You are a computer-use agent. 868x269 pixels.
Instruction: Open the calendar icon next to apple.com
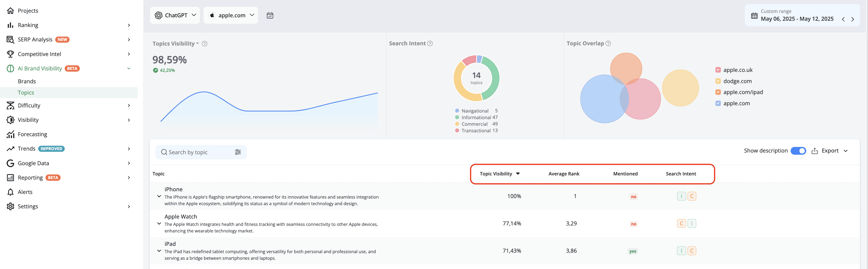pyautogui.click(x=270, y=16)
